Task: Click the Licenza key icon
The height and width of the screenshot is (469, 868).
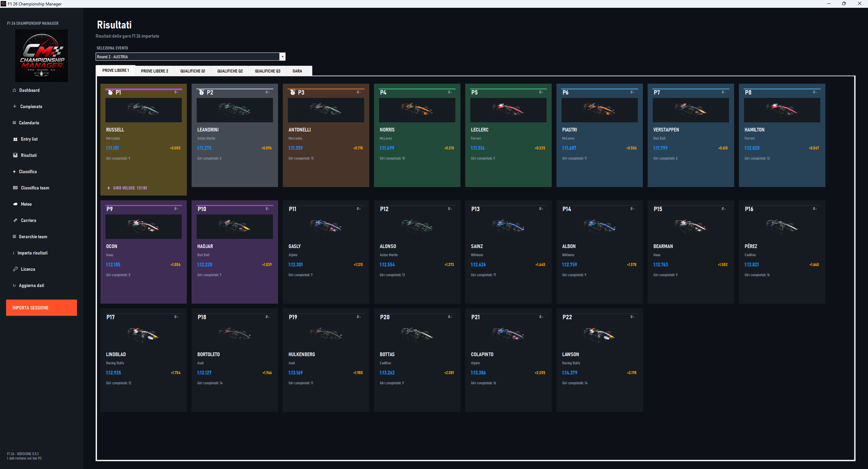Action: point(15,269)
